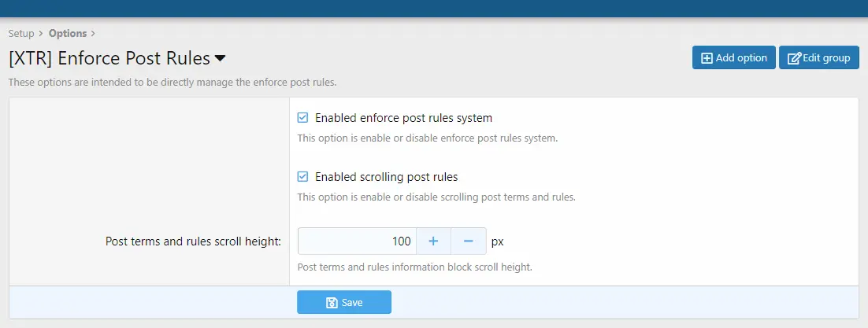Increase scroll height with the plus icon
This screenshot has height=328, width=868.
coord(433,241)
